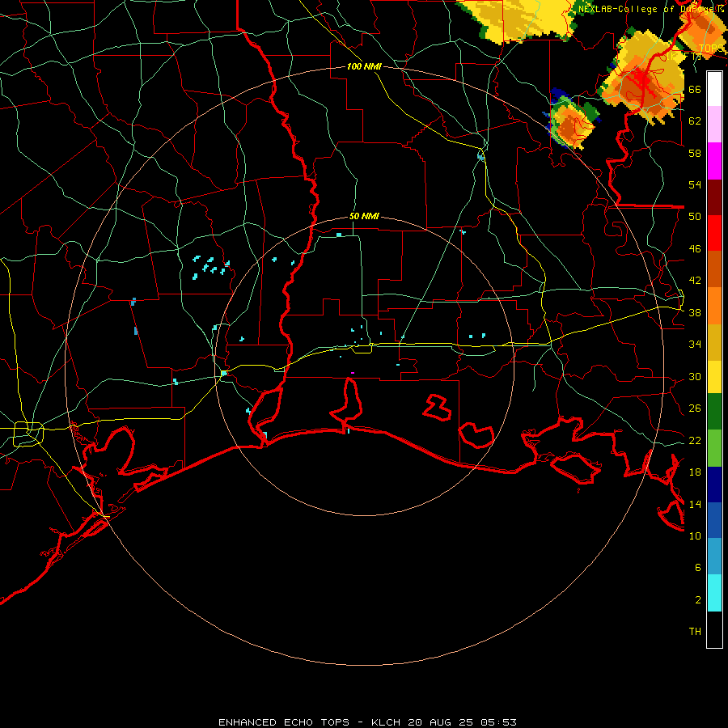
Task: Click the '100 NMI' range ring label
Action: (x=364, y=67)
